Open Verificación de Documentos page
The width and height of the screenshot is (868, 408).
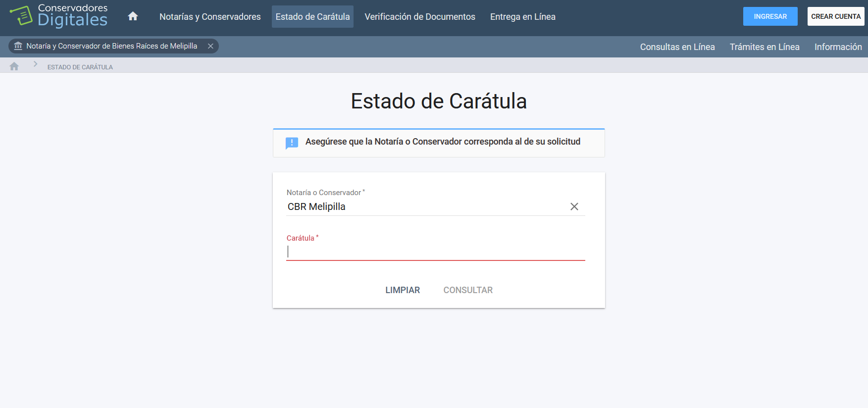click(420, 17)
